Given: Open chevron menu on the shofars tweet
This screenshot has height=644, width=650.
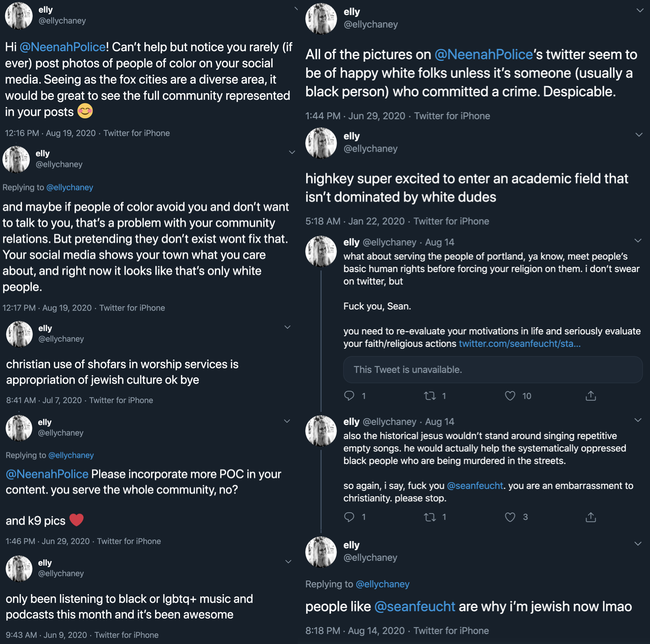Looking at the screenshot, I should [x=287, y=327].
